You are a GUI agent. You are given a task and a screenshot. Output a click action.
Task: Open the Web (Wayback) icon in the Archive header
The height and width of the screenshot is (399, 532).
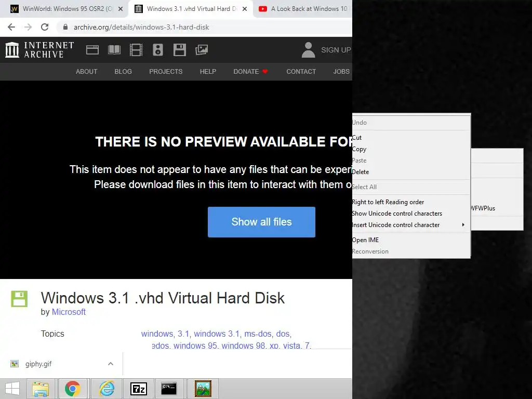[92, 50]
